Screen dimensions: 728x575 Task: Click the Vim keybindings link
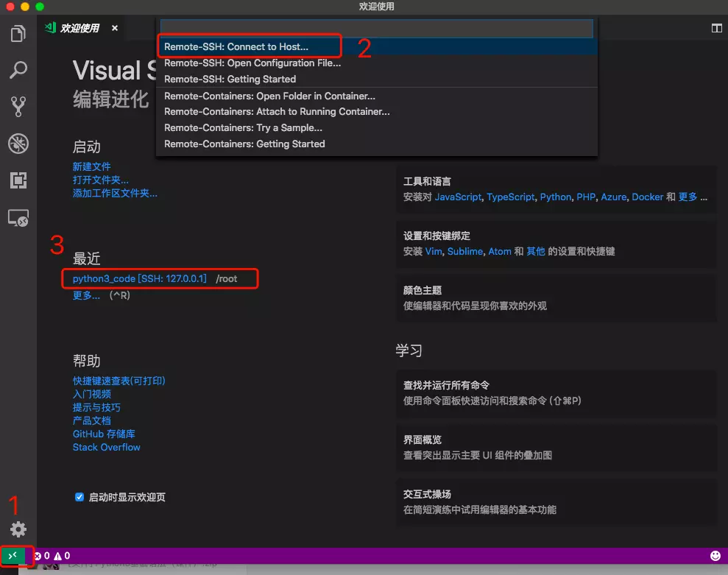click(x=433, y=251)
